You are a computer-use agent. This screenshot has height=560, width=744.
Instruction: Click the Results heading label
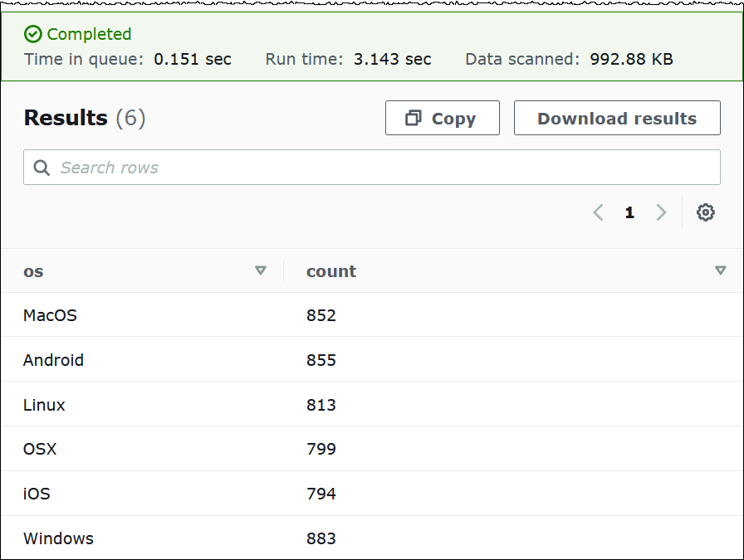click(66, 117)
